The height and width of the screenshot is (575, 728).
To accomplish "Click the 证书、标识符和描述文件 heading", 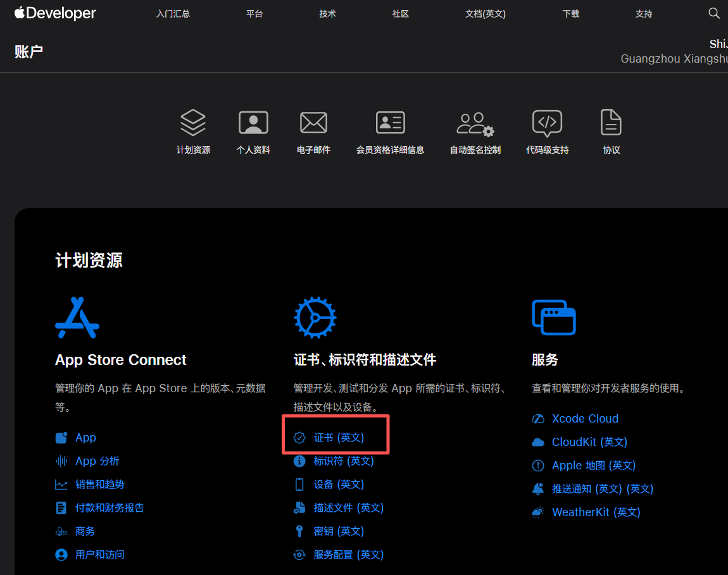I will click(365, 360).
